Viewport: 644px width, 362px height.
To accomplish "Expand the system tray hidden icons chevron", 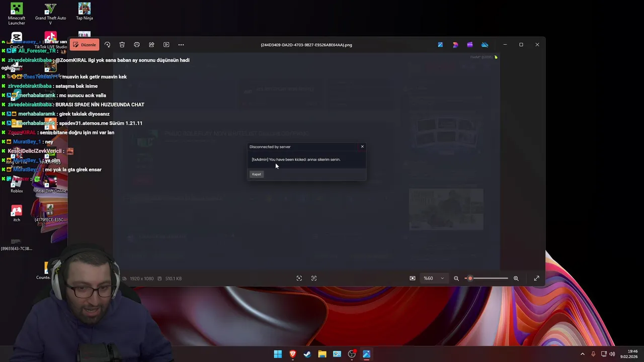I will tap(583, 354).
